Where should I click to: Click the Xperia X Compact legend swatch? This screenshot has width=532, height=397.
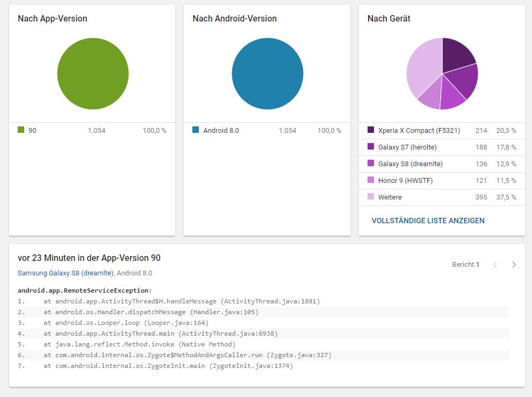(x=371, y=130)
